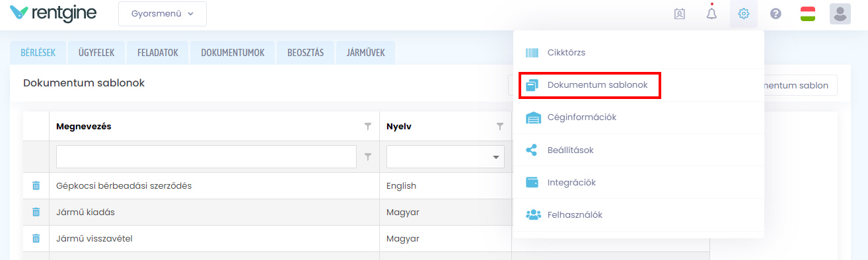The height and width of the screenshot is (260, 868).
Task: Sort by Nyelv column header
Action: (399, 127)
